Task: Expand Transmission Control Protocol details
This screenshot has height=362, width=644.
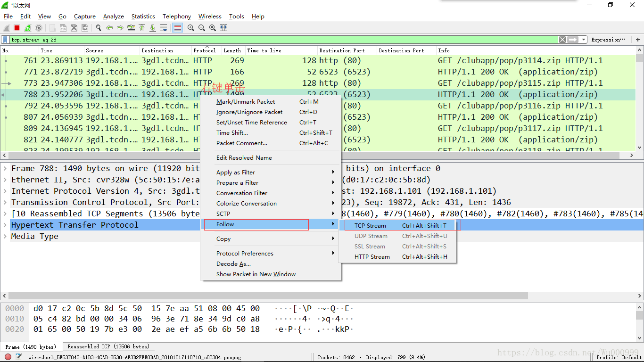Action: click(x=6, y=202)
